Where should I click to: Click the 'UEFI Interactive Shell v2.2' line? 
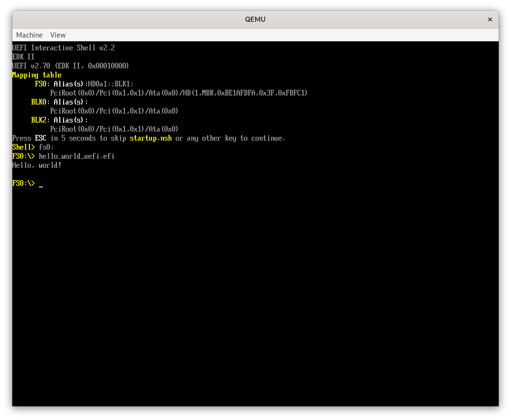click(x=64, y=48)
